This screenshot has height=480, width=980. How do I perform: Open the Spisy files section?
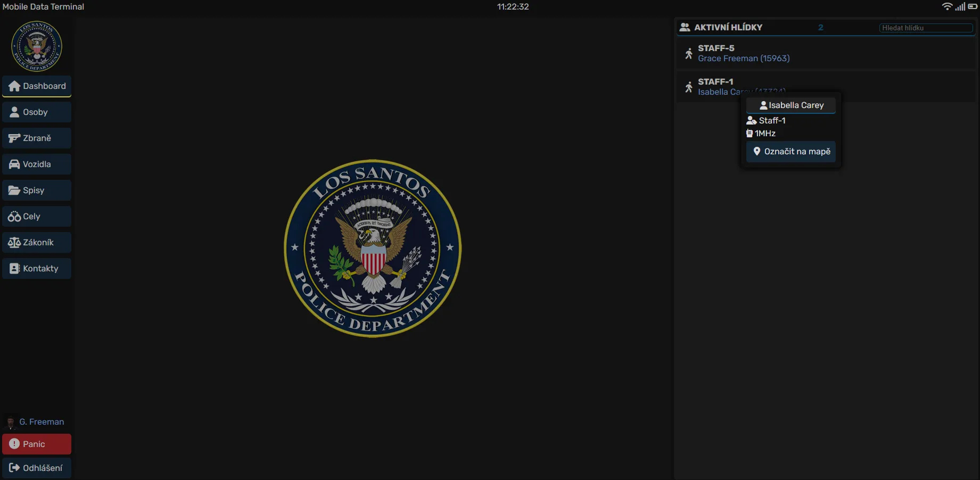(x=37, y=191)
